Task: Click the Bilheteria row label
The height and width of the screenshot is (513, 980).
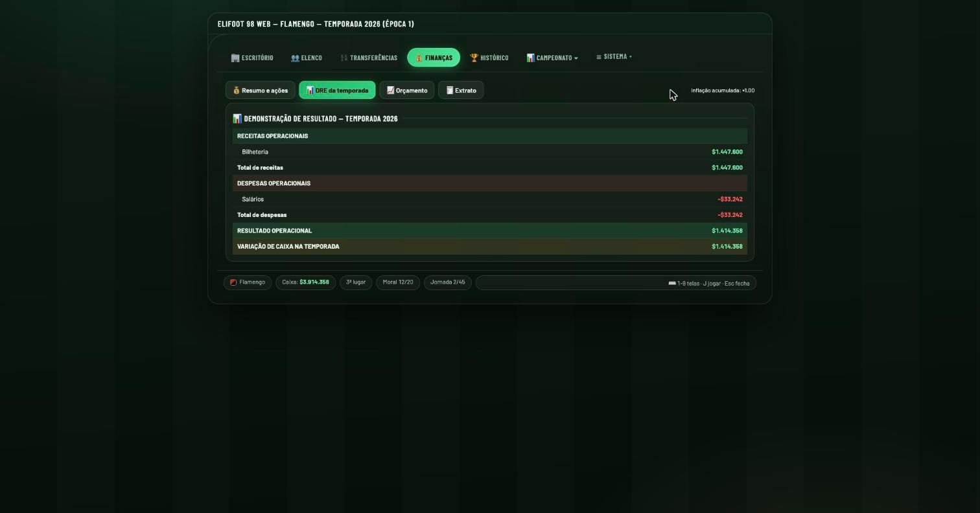Action: coord(255,152)
